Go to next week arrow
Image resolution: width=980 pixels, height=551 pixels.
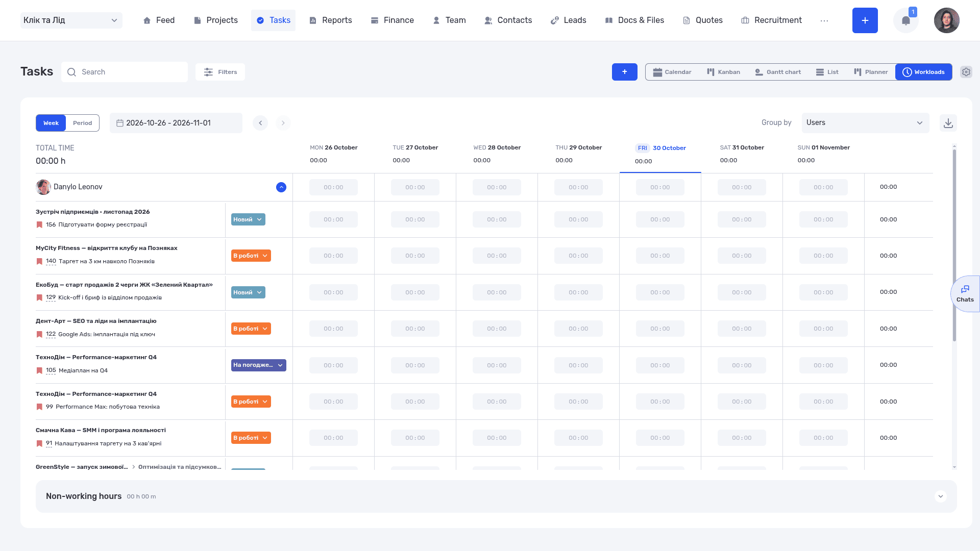pos(283,123)
